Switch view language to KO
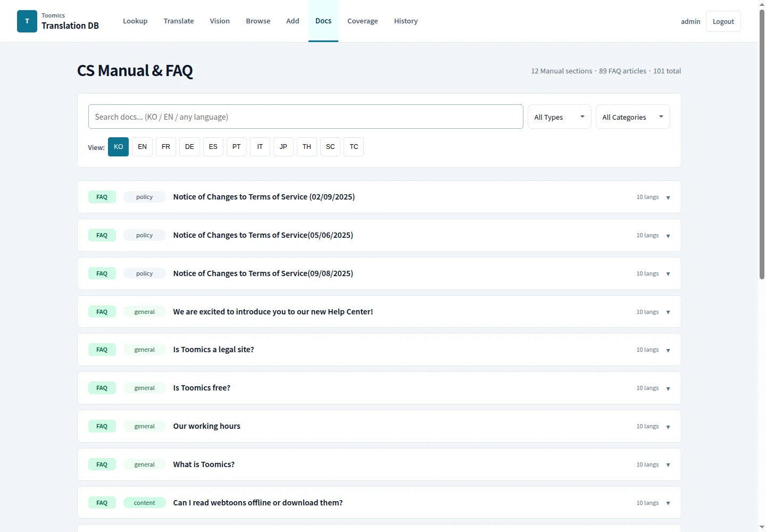 tap(118, 147)
